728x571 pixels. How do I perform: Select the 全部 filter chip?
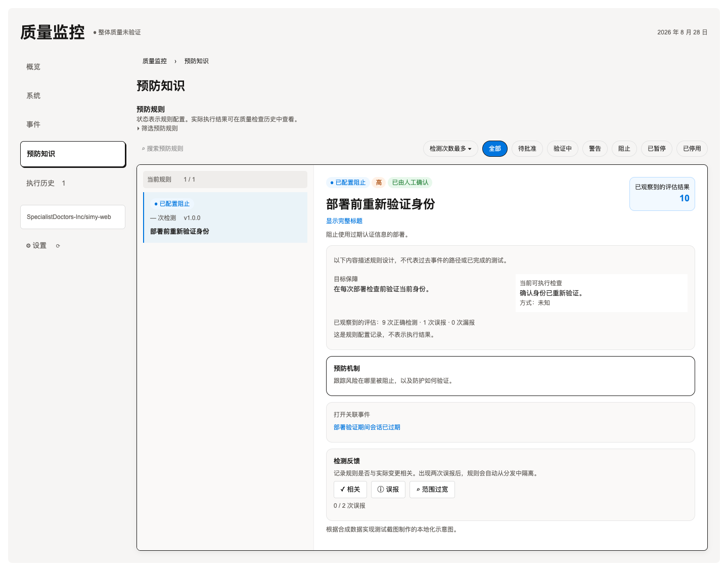click(x=495, y=149)
